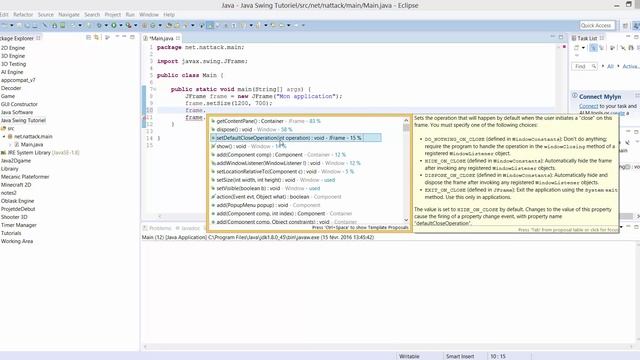Screen dimensions: 640x360
Task: Switch to the Main.java editor tab
Action: tap(162, 38)
